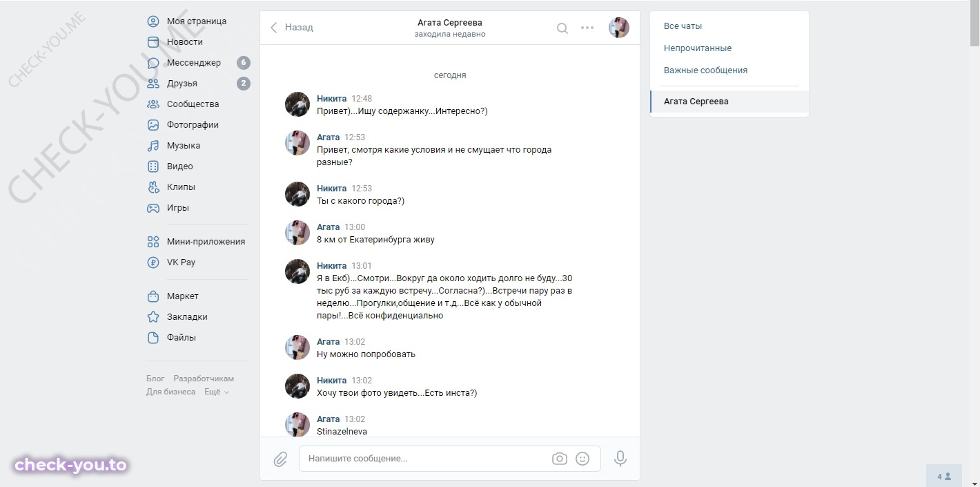Screen dimensions: 980x487
Task: Open the Мини-приложения icon
Action: 153,242
